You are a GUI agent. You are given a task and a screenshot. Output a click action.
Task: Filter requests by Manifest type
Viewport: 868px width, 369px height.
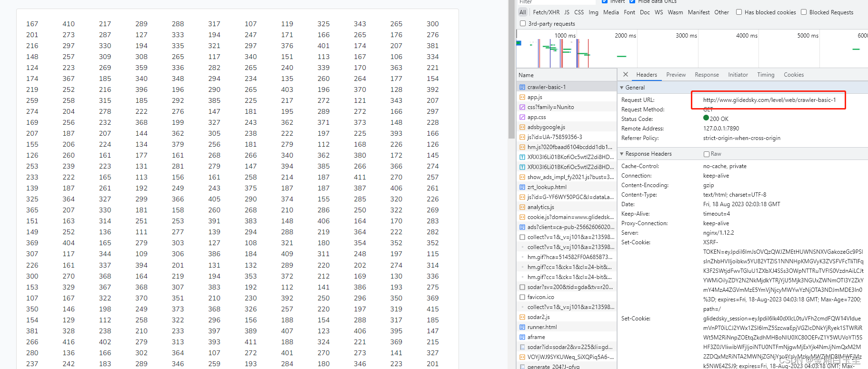[x=698, y=12]
